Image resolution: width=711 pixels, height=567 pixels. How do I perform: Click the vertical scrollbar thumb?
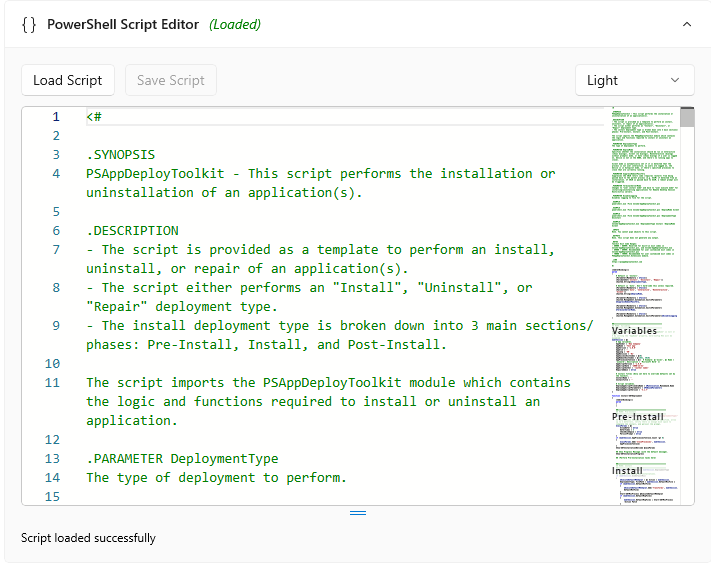(687, 118)
